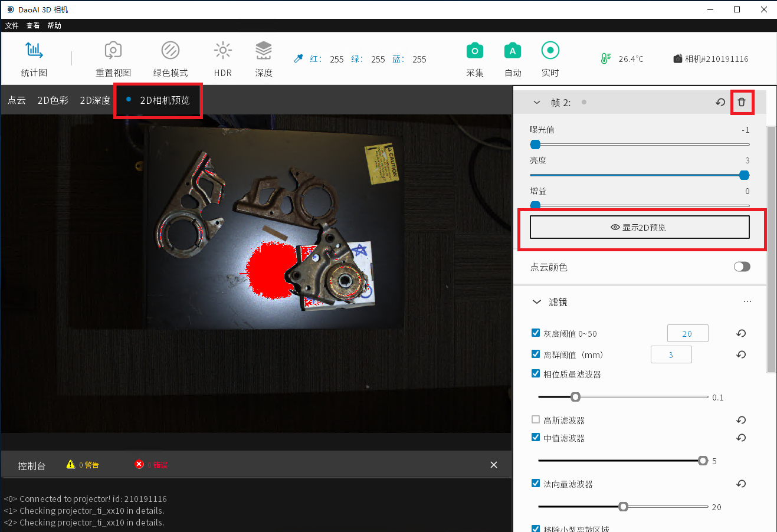Uncheck the 灰度阈值 checkbox
This screenshot has height=532, width=777.
tap(536, 333)
